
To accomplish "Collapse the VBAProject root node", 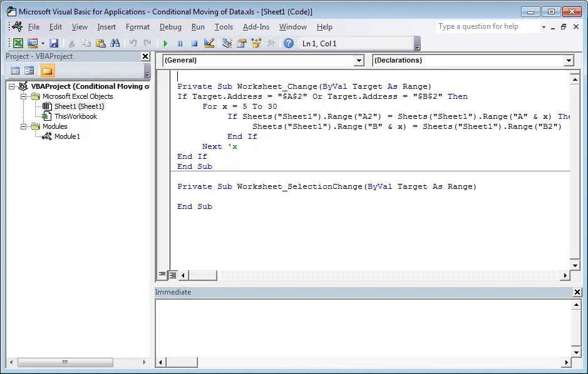I will [x=12, y=86].
